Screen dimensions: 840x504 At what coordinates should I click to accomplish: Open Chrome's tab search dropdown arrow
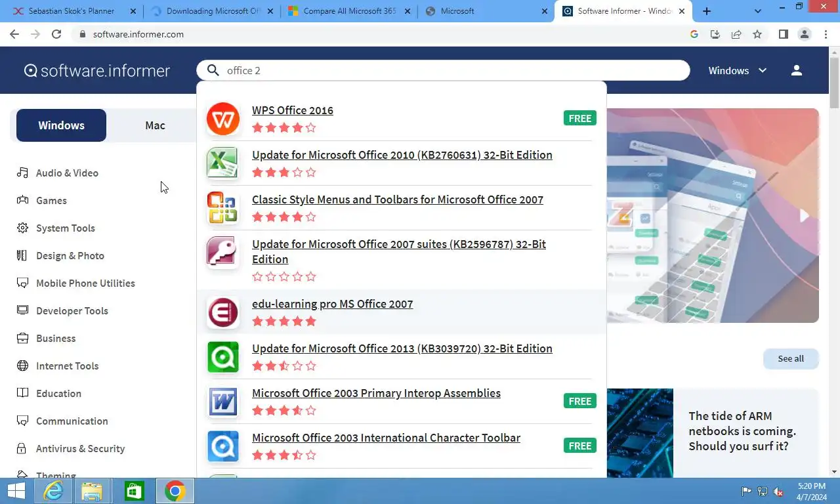tap(759, 11)
